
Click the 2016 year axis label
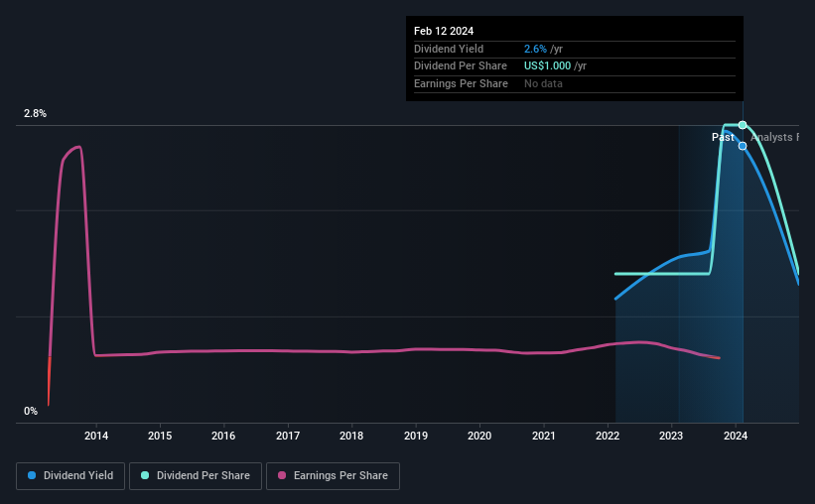coord(223,436)
